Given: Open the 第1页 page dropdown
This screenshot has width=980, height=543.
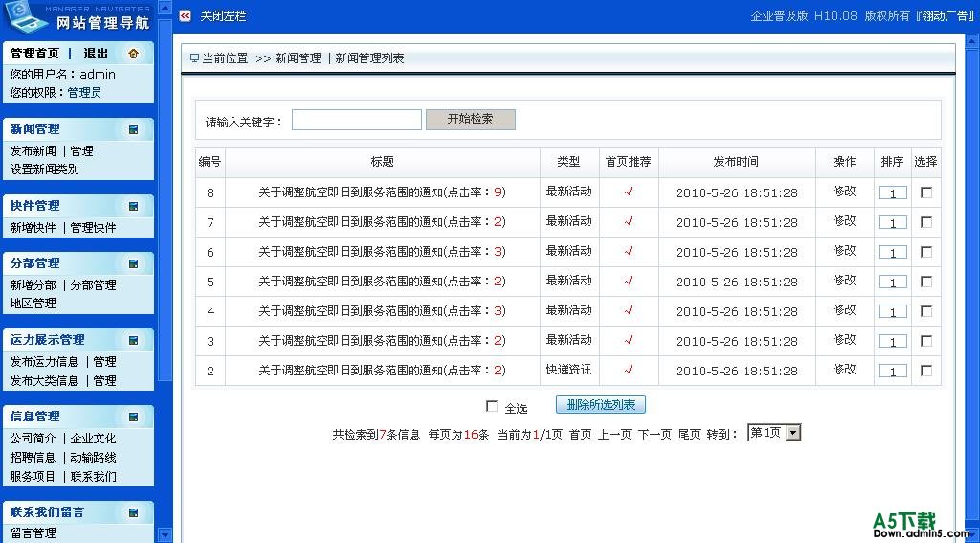Looking at the screenshot, I should coord(792,433).
